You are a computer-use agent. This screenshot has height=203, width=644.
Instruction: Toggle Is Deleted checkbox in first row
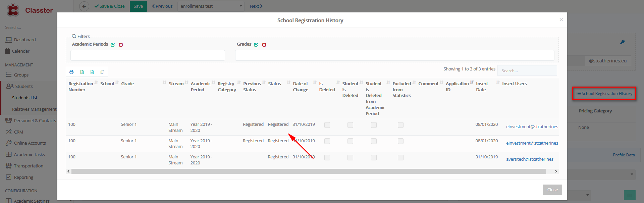[327, 125]
